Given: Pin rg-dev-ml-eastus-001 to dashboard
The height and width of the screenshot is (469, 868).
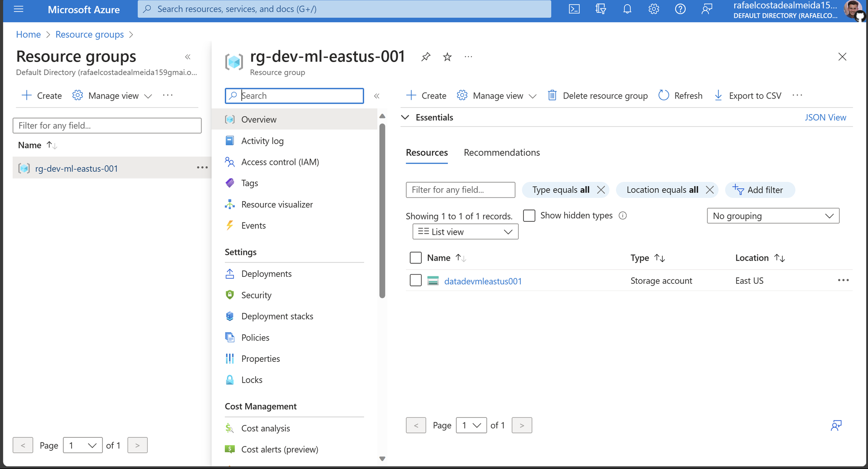Looking at the screenshot, I should pyautogui.click(x=426, y=57).
